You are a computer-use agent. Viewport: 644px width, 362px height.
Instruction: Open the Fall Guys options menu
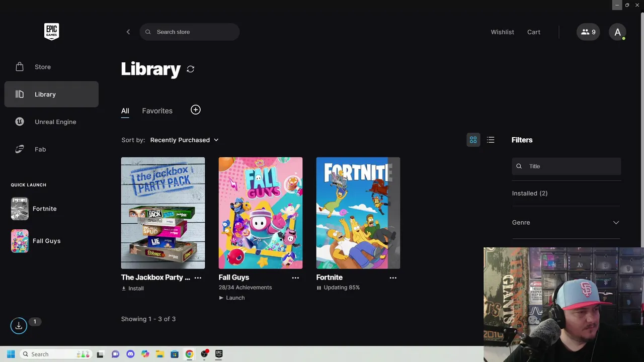295,278
